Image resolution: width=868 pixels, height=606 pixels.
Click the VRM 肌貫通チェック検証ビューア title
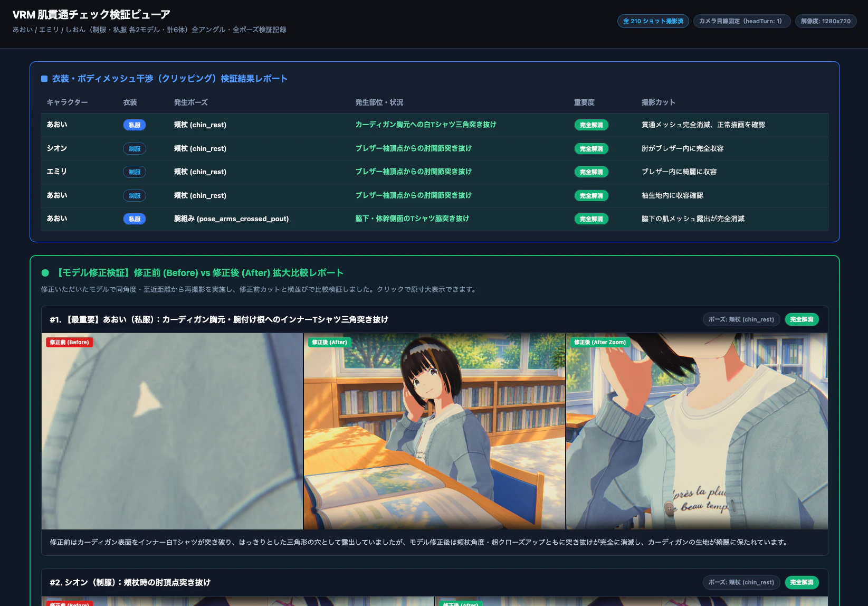click(x=91, y=15)
